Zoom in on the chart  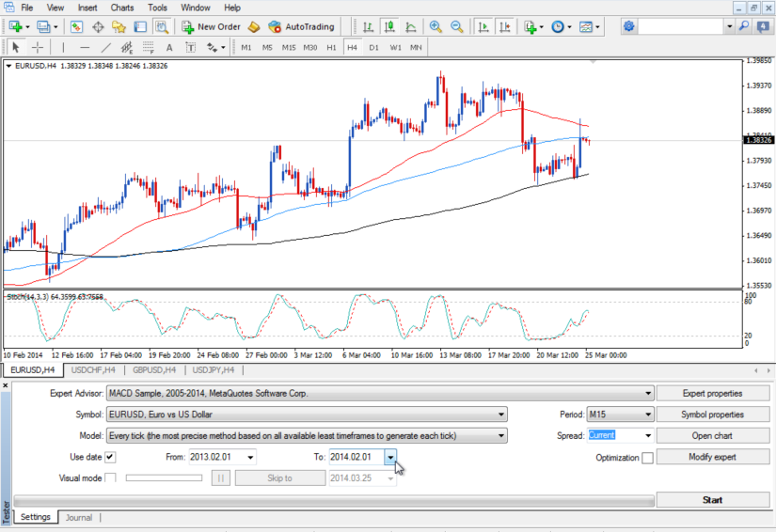(x=436, y=26)
